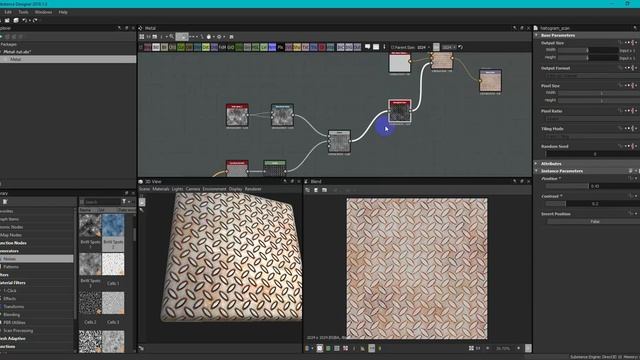Open the Help menu
Viewport: 640px width, 360px height.
point(63,12)
